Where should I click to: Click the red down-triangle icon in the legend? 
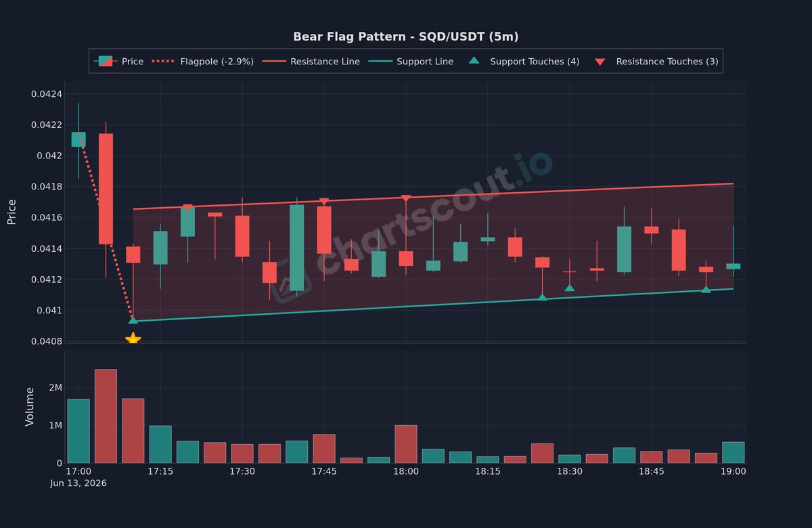point(600,62)
